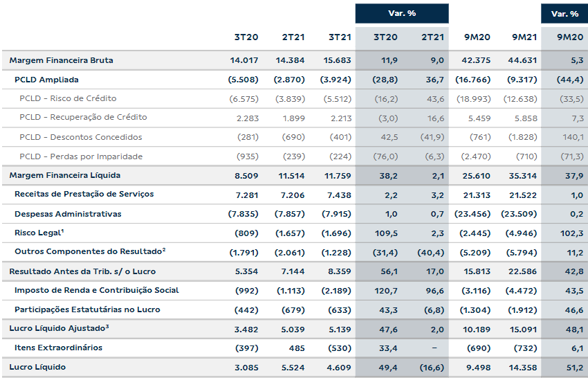
Task: Click PCLD - Descontos Concedidos label
Action: [81, 137]
